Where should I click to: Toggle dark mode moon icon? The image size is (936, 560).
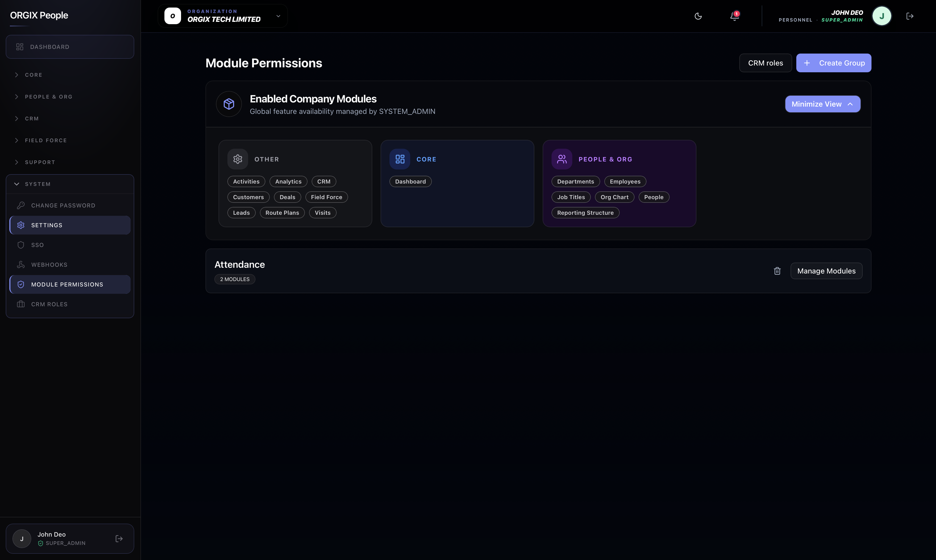coord(698,16)
